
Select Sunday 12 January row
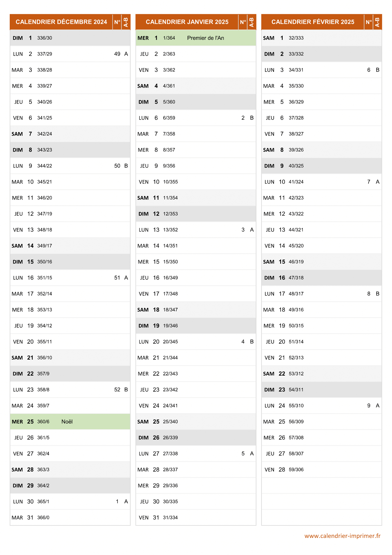pos(196,214)
